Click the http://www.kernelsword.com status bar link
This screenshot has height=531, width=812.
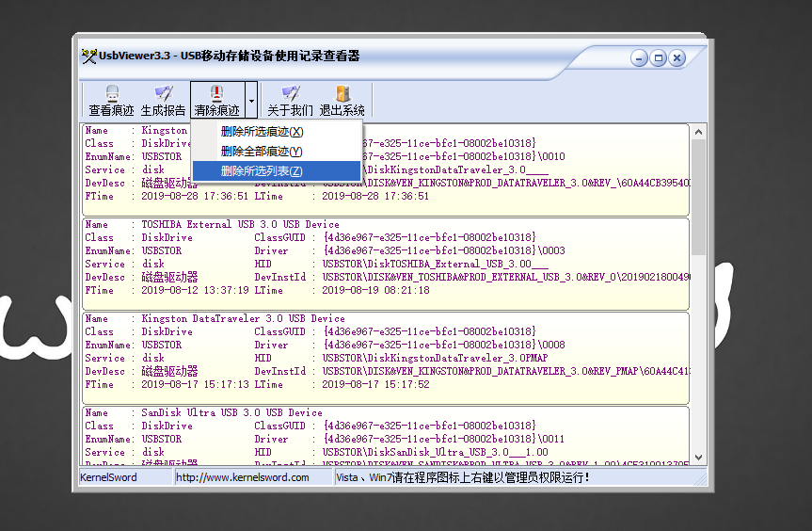[243, 477]
